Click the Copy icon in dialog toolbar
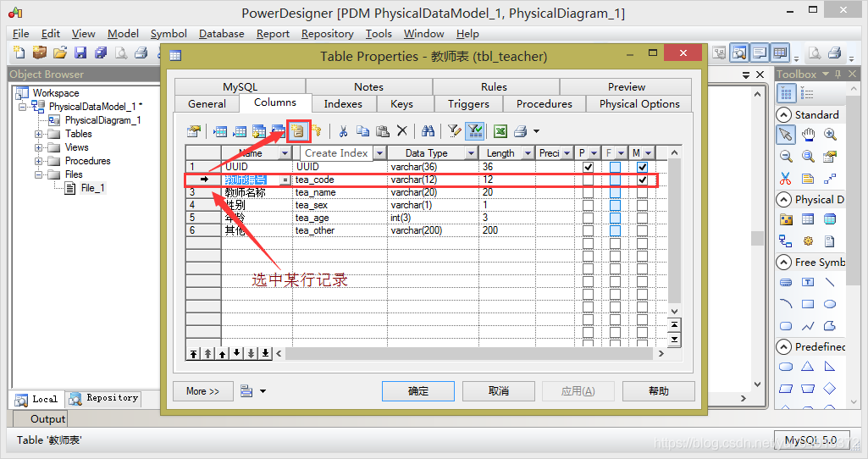This screenshot has height=459, width=868. (x=362, y=131)
